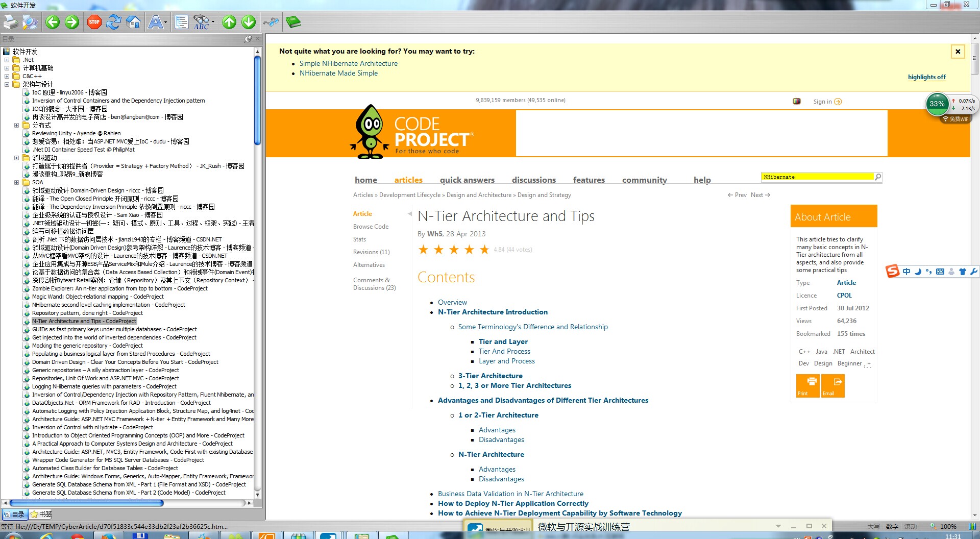Pin the 目录 contents panel
The height and width of the screenshot is (539, 980).
(x=248, y=39)
